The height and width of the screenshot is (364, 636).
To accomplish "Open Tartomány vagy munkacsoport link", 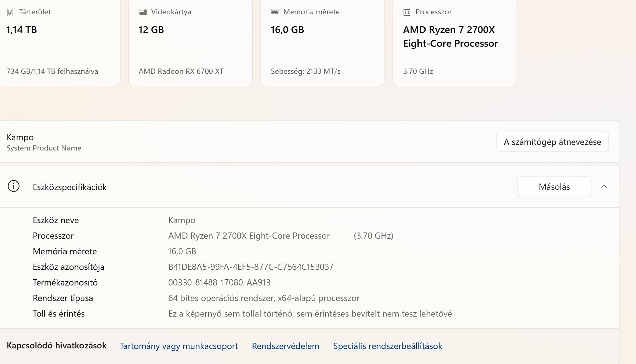I will tap(179, 346).
